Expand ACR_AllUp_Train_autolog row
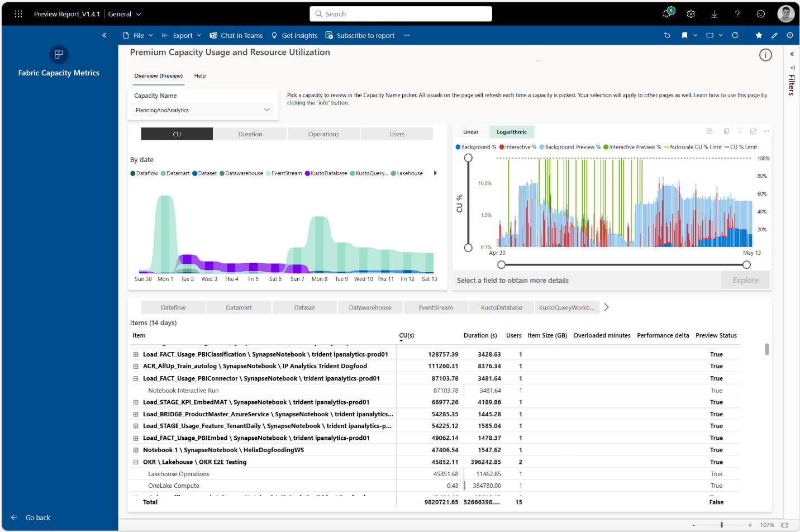This screenshot has height=532, width=800. pos(136,367)
